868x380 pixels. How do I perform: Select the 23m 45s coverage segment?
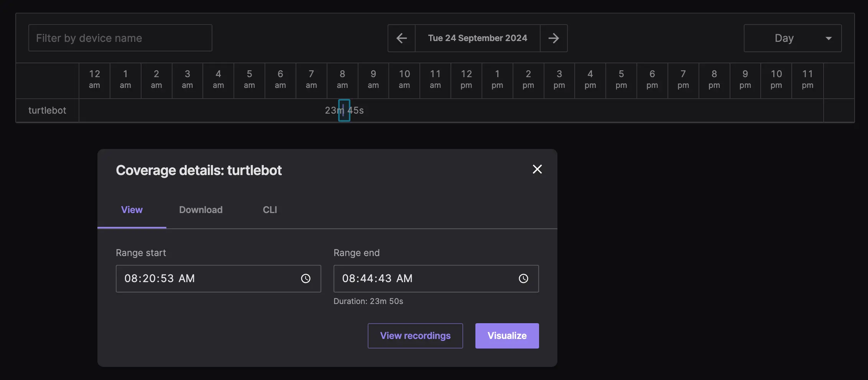pos(344,110)
